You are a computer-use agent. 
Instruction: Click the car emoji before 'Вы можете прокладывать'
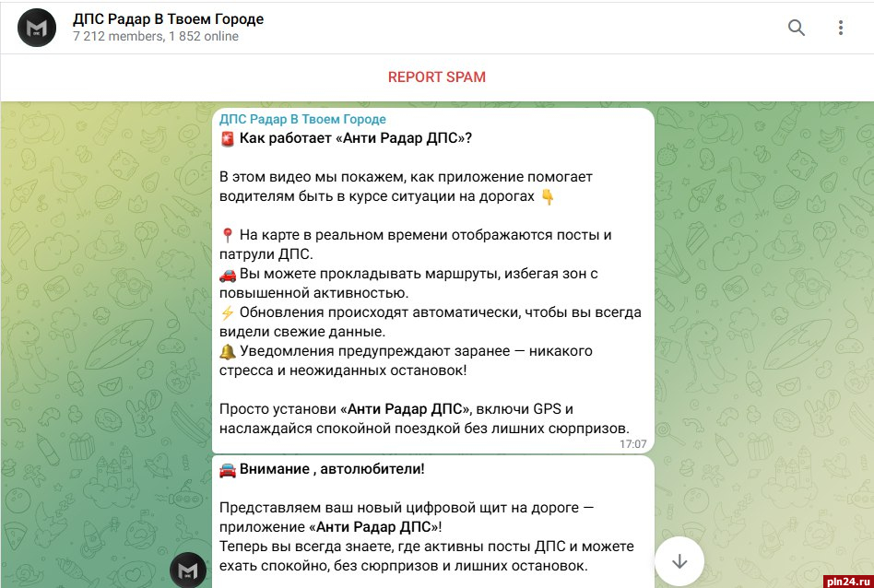[x=228, y=274]
